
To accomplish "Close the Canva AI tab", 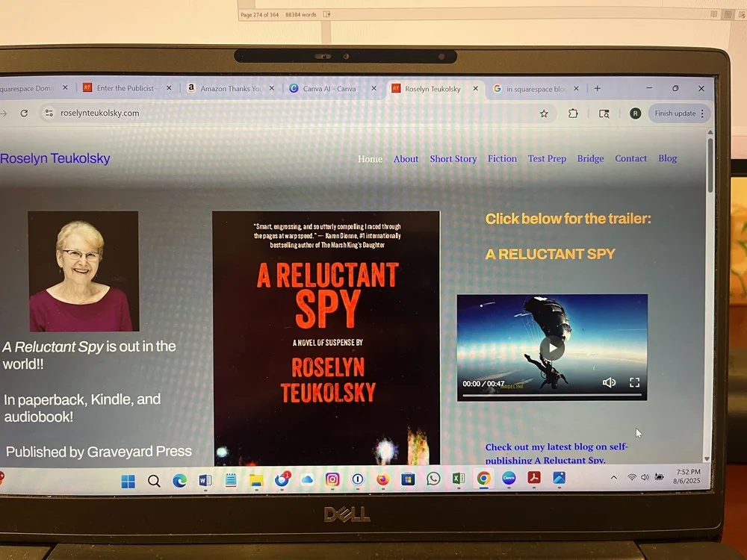I will pos(373,89).
